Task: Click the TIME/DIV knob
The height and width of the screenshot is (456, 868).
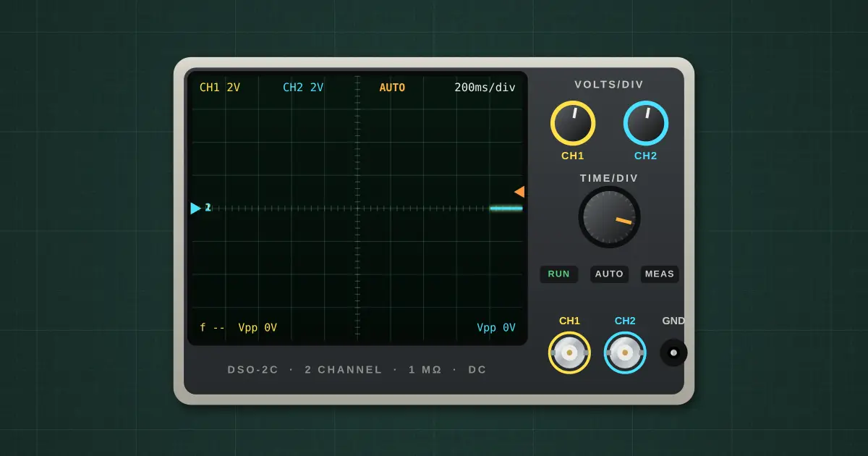Action: point(609,217)
